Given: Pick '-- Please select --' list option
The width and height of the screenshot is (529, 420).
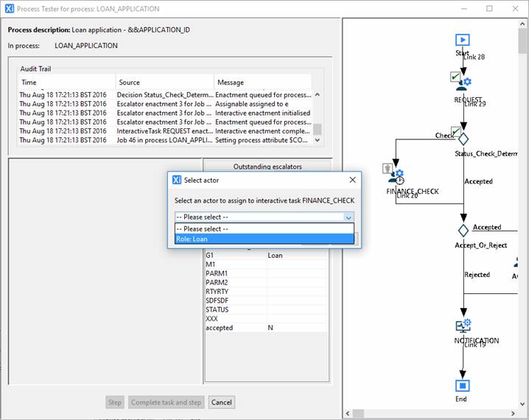Looking at the screenshot, I should click(264, 228).
